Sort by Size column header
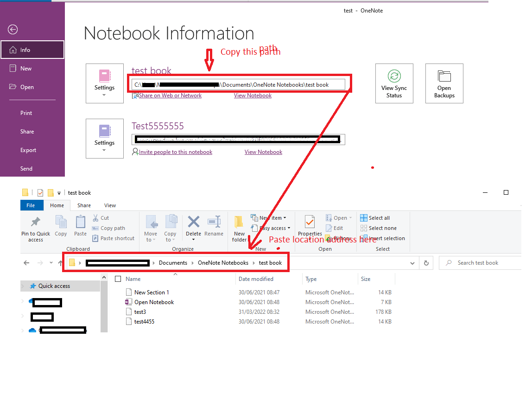Screen dimensions: 532x407 pyautogui.click(x=366, y=279)
